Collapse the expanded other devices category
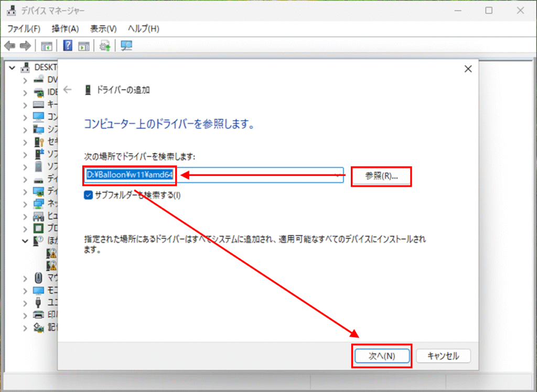537x392 pixels. [x=25, y=241]
